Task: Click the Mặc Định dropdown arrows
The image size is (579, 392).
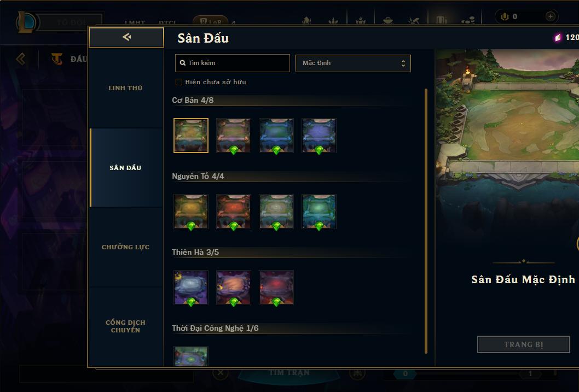Action: click(403, 63)
